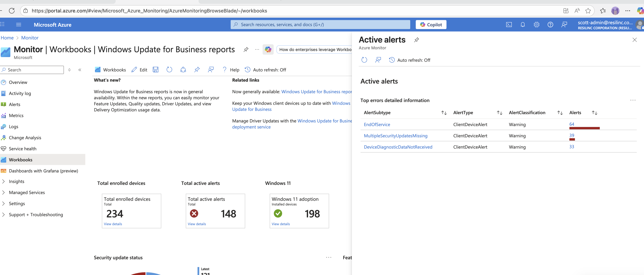Click the save icon in workbook toolbar
The image size is (644, 275).
[x=156, y=70]
